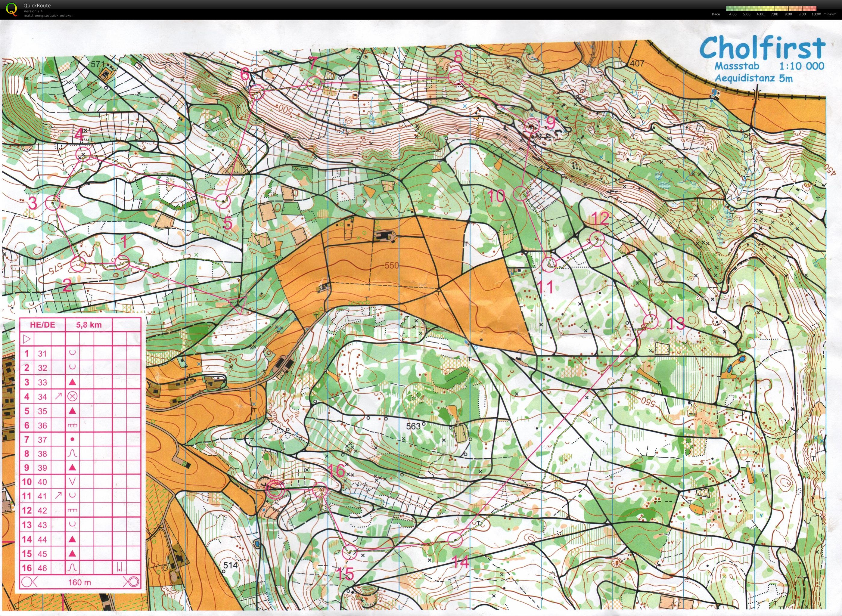
Task: Click the '160 m' finish distance text
Action: (80, 582)
